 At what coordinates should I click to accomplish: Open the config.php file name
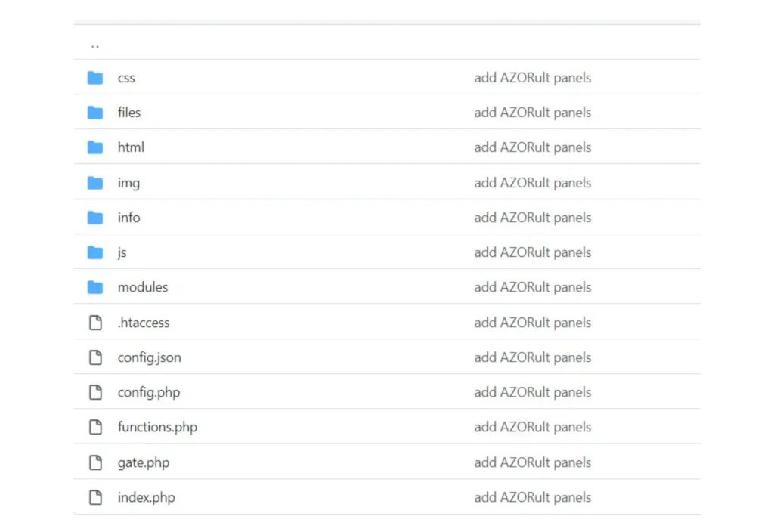(x=149, y=393)
